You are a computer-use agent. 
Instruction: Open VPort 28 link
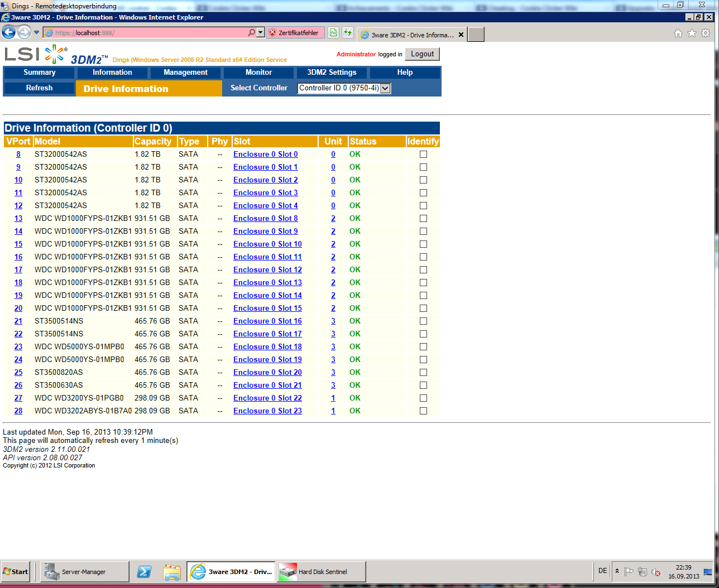pyautogui.click(x=18, y=411)
